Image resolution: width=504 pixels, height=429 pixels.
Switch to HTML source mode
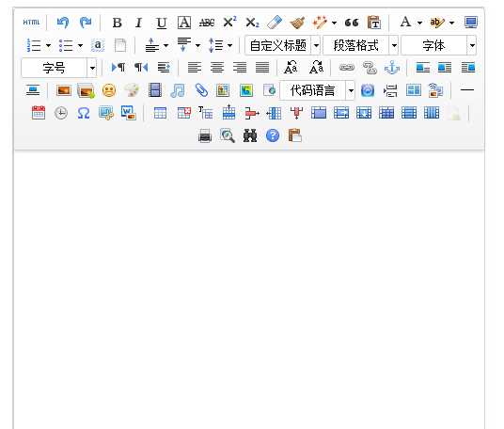[31, 23]
